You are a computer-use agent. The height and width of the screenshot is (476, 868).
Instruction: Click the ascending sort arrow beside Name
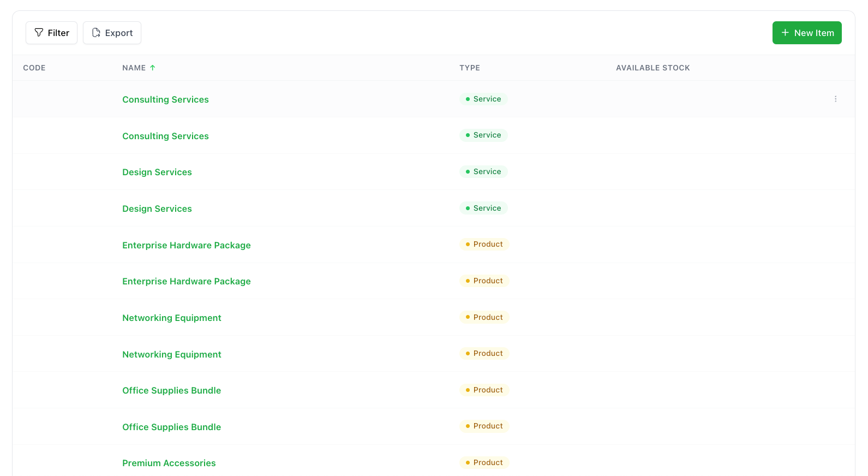pos(153,68)
